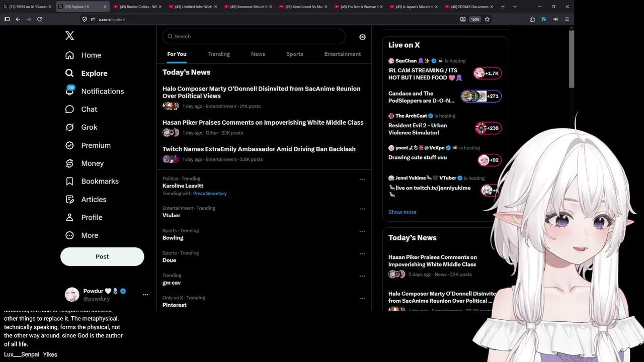
Task: Go to Home via its house icon
Action: point(69,55)
